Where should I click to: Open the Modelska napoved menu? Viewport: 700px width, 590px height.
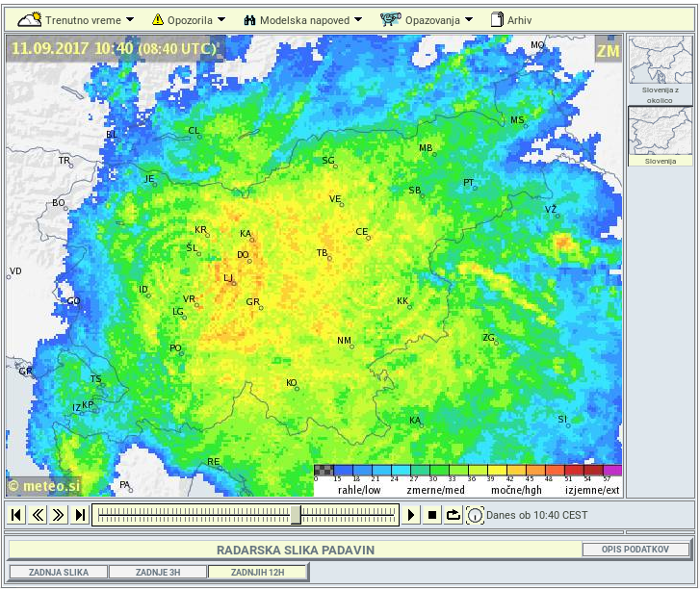[303, 20]
